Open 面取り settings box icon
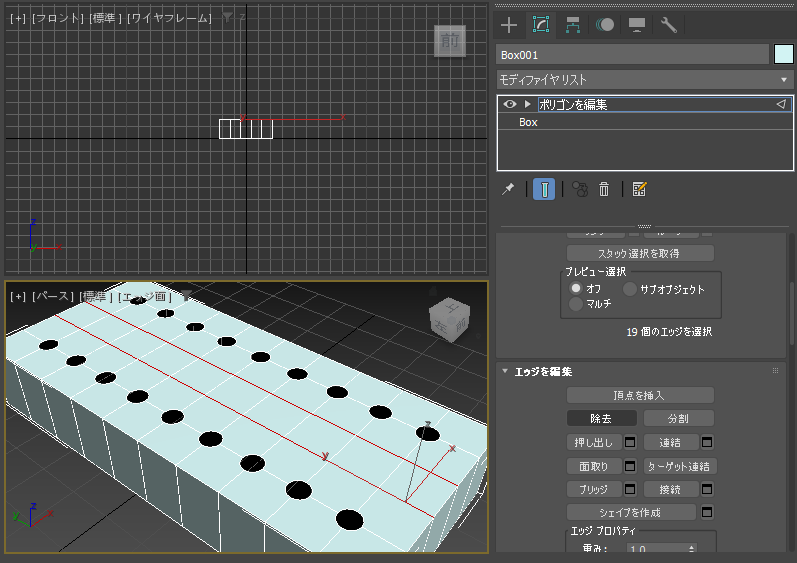The width and height of the screenshot is (797, 563). click(630, 466)
